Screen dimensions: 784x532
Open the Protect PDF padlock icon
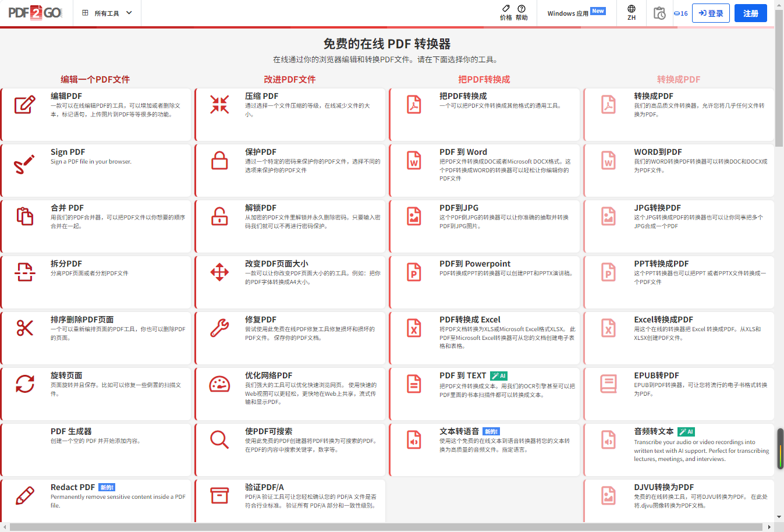219,160
